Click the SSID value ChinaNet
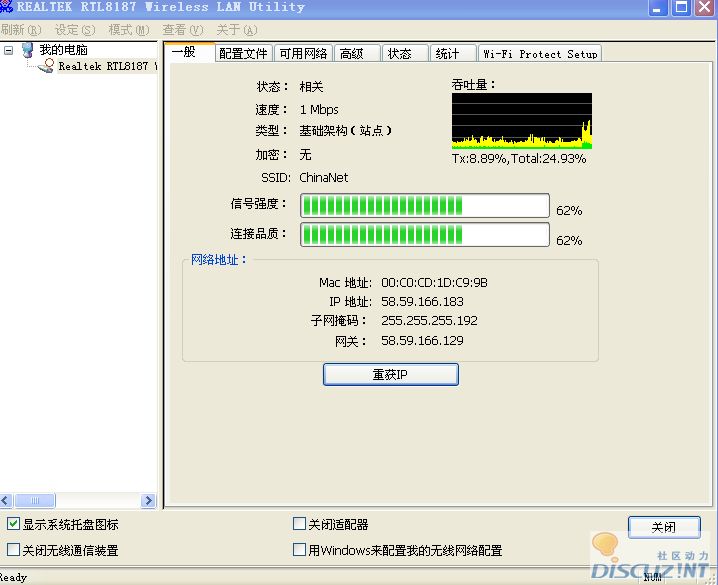718x585 pixels. pos(323,178)
